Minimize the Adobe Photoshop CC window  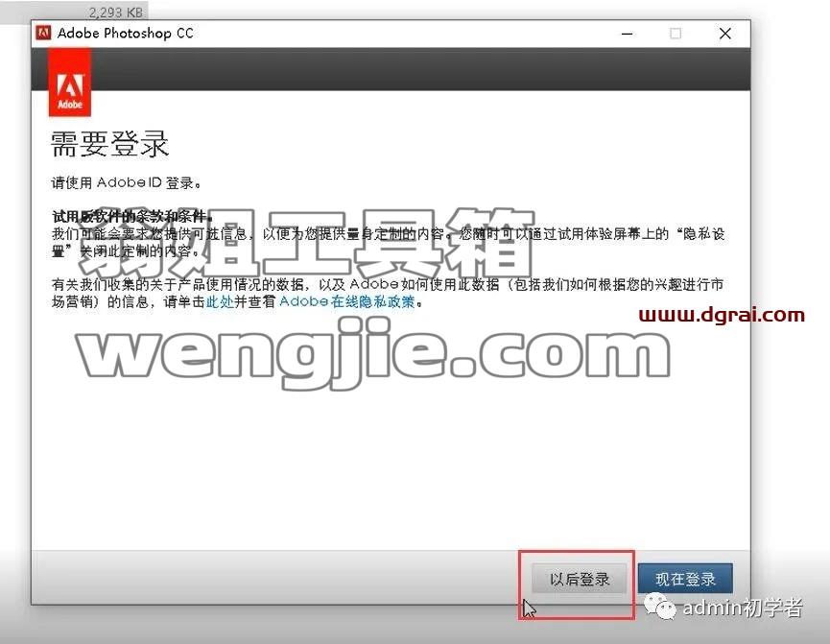(628, 34)
